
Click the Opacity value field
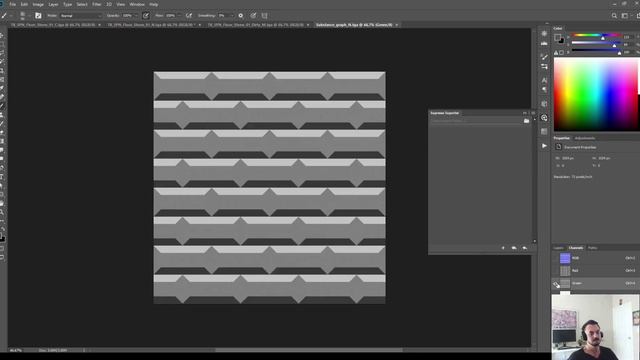click(x=127, y=16)
